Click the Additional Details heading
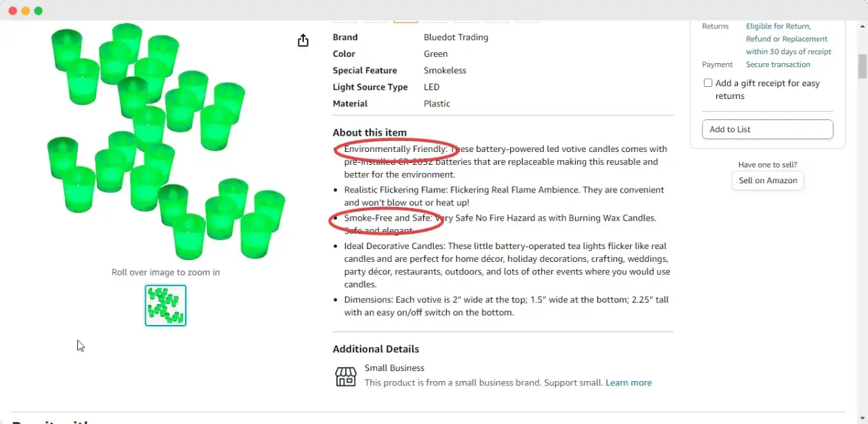 point(376,349)
